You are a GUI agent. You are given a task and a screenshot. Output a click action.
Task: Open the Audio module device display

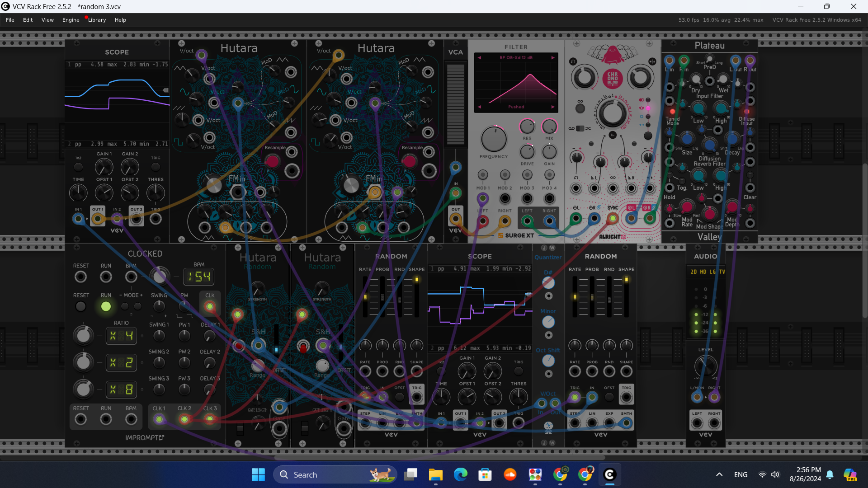tap(706, 272)
